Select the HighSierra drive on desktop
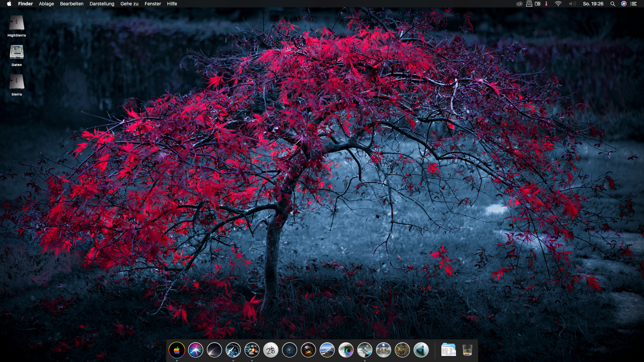Image resolution: width=644 pixels, height=362 pixels. click(16, 23)
